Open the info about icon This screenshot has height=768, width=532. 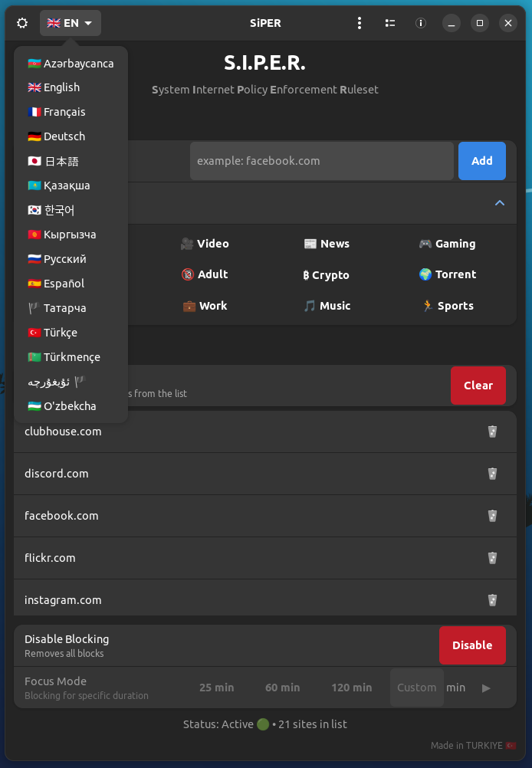point(420,23)
